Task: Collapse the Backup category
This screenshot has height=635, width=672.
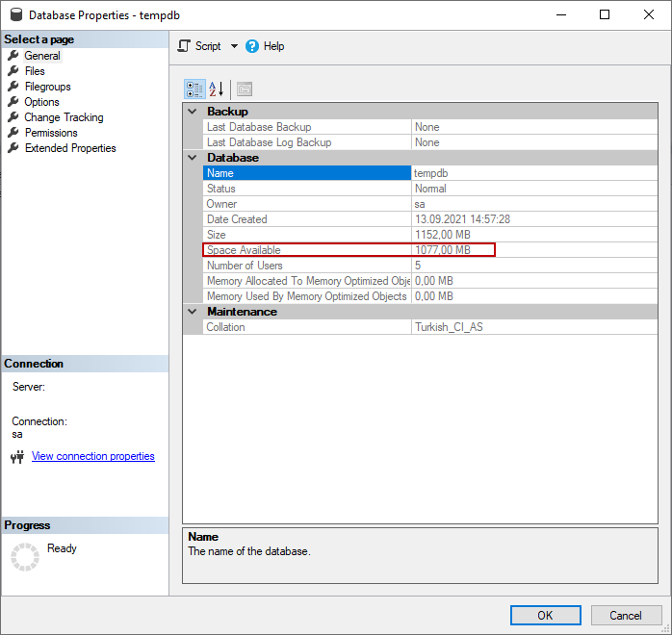Action: tap(193, 112)
